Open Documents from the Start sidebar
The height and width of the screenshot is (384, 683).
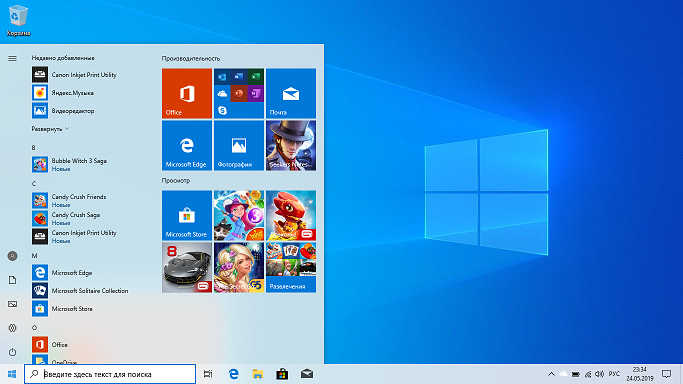click(x=12, y=280)
